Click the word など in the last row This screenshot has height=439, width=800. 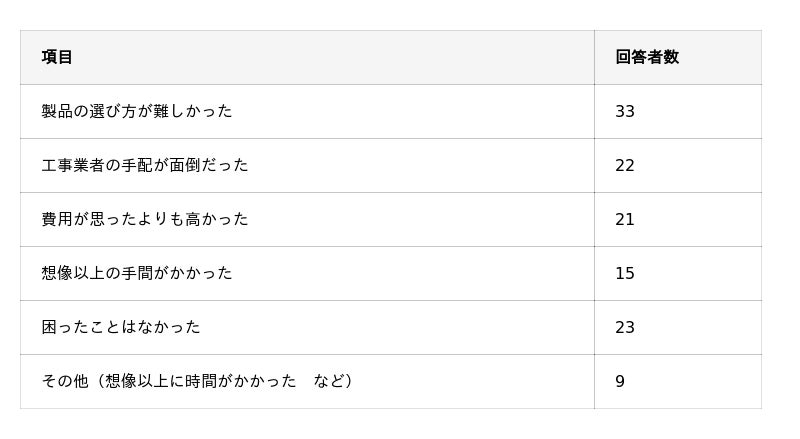[x=329, y=381]
